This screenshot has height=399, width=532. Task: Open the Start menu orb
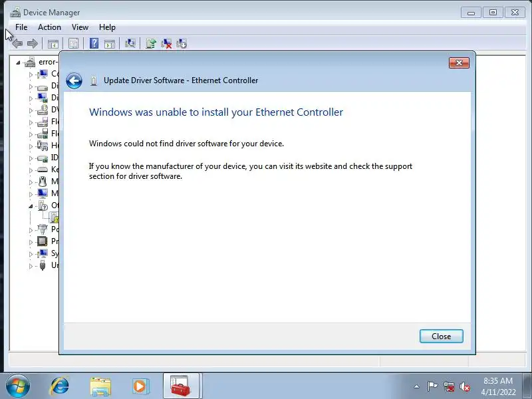(18, 386)
